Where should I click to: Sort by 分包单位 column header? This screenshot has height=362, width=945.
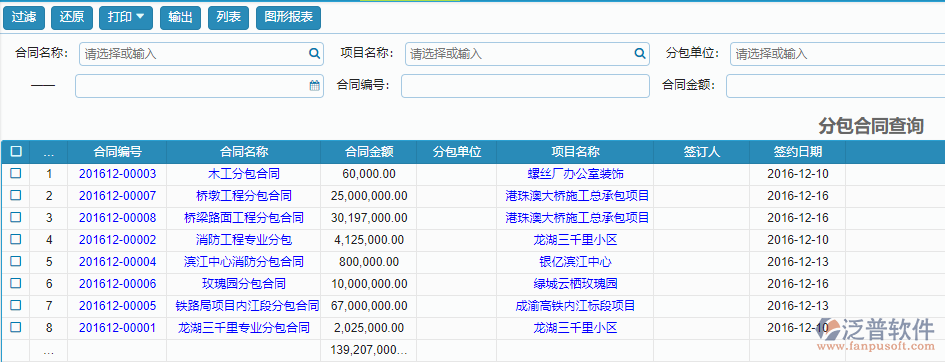coord(457,152)
